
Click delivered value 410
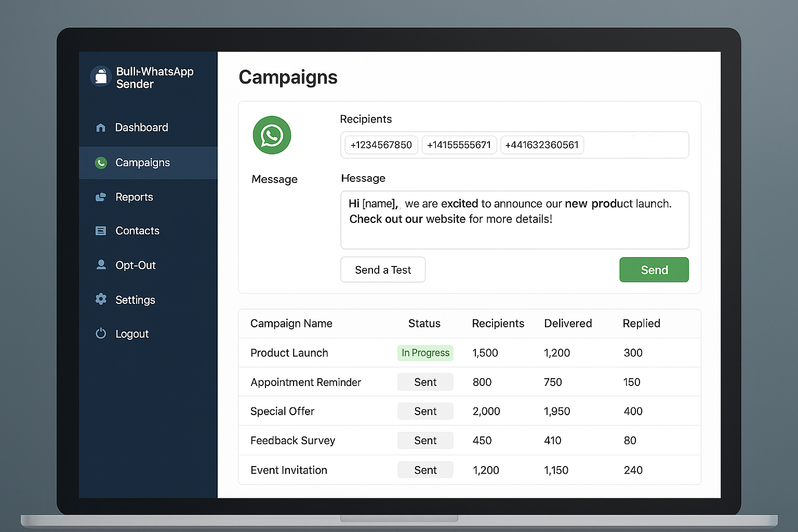[553, 441]
